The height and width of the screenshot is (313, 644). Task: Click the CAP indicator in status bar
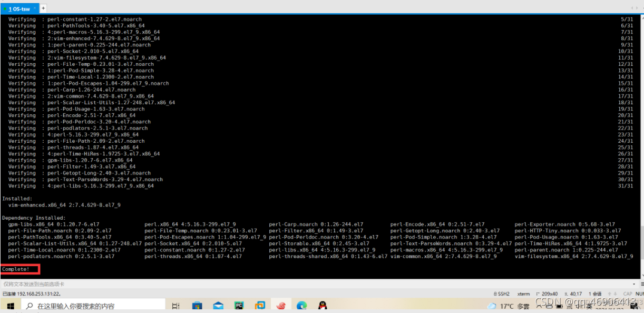(628, 294)
